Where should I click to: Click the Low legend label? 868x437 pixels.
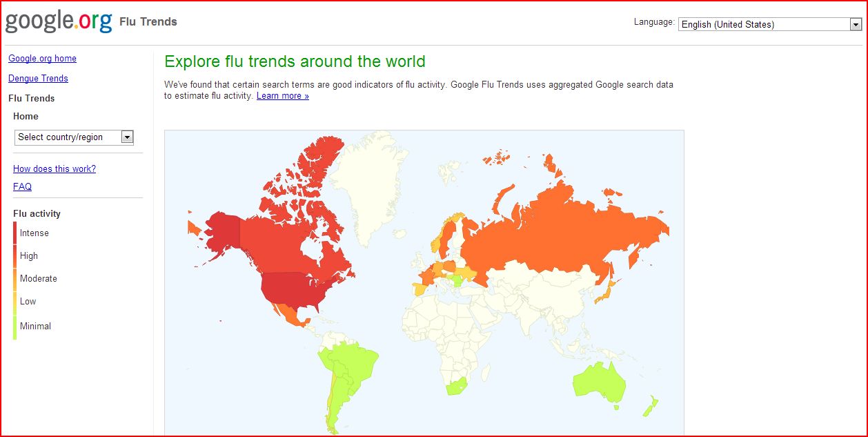pyautogui.click(x=28, y=302)
